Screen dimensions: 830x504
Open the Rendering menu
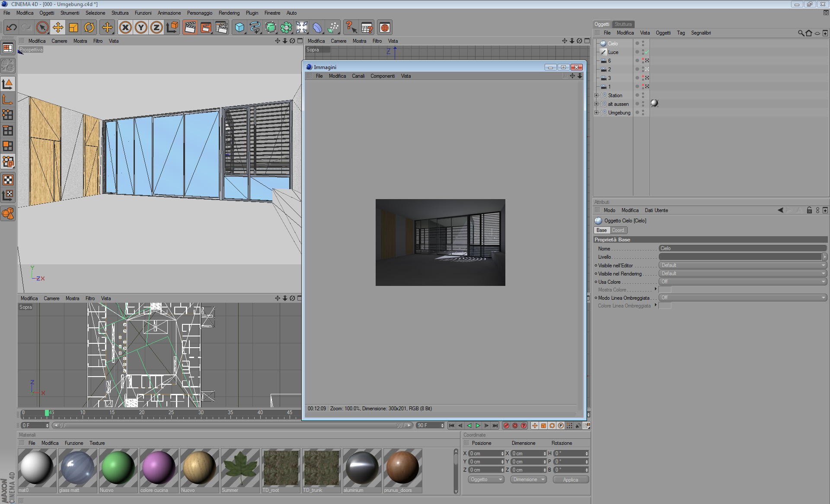229,13
